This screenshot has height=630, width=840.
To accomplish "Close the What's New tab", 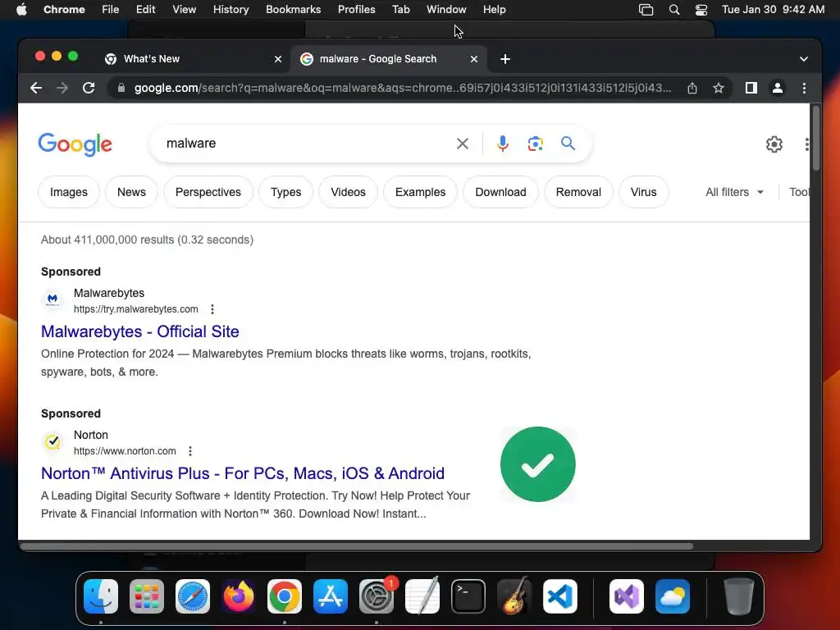I will [278, 59].
